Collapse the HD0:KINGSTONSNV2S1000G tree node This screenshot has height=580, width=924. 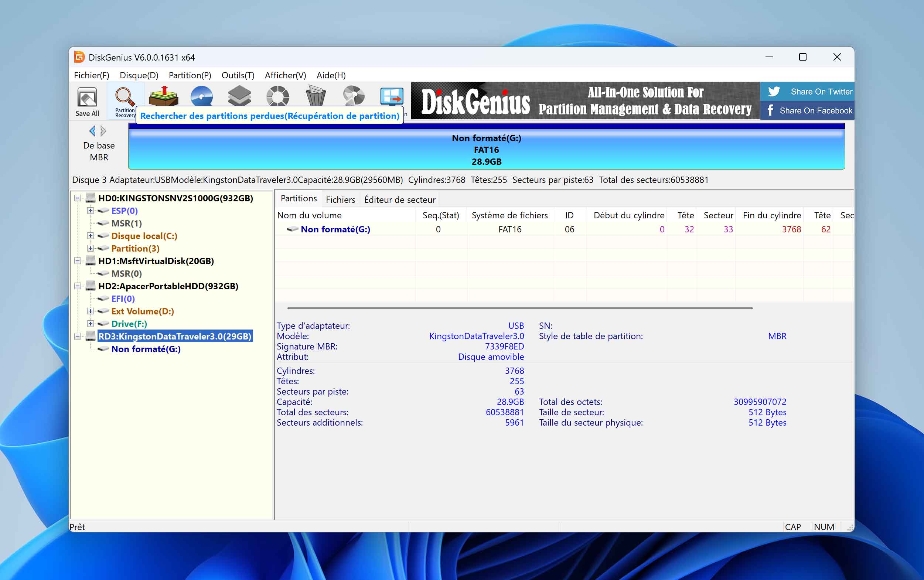pyautogui.click(x=78, y=198)
